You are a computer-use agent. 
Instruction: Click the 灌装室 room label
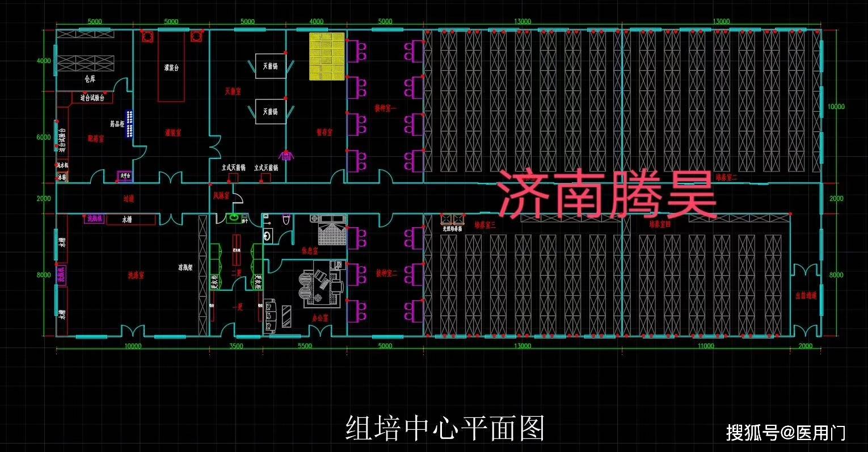coord(173,133)
